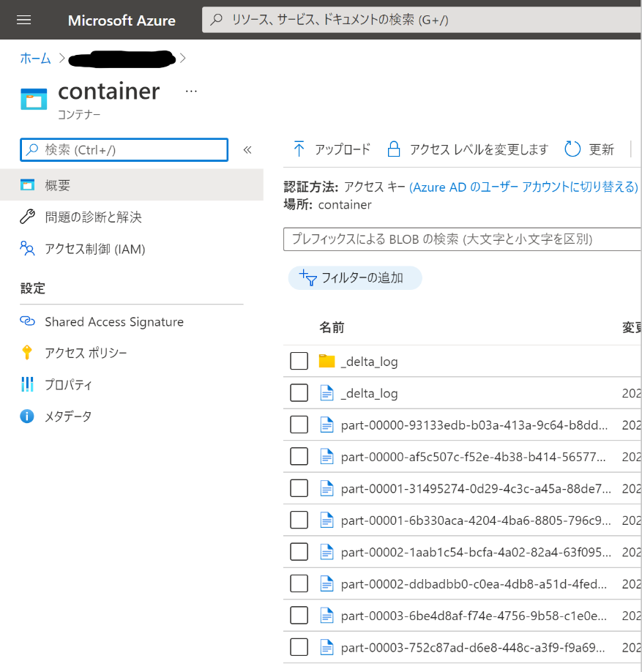Open the hamburger portal menu
The image size is (642, 672).
pyautogui.click(x=23, y=20)
